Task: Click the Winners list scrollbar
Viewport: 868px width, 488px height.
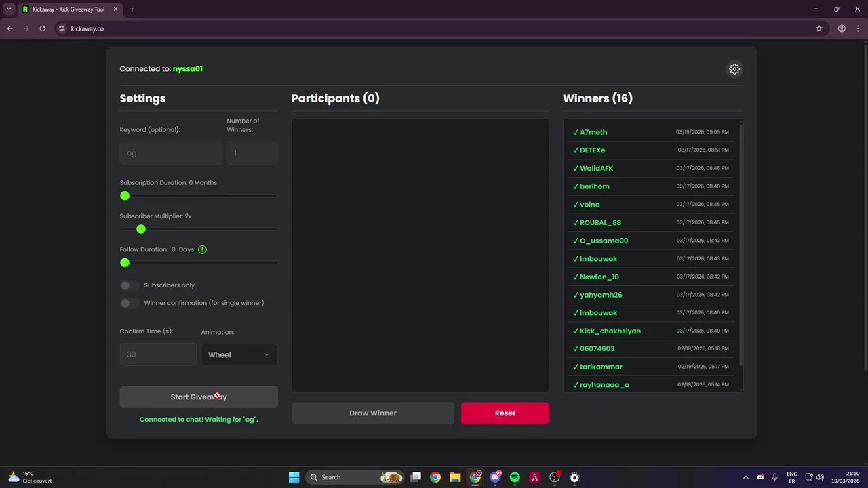Action: [741, 244]
